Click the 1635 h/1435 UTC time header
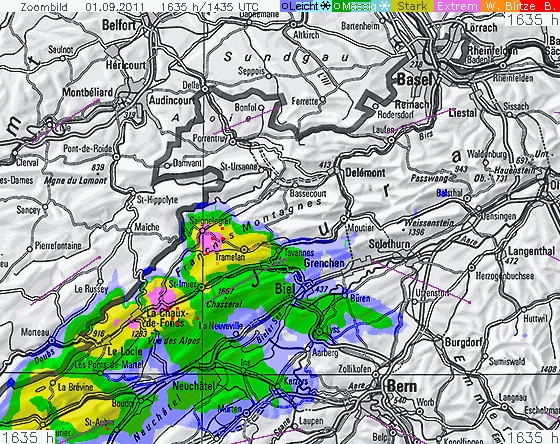560x444 pixels. pos(210,6)
